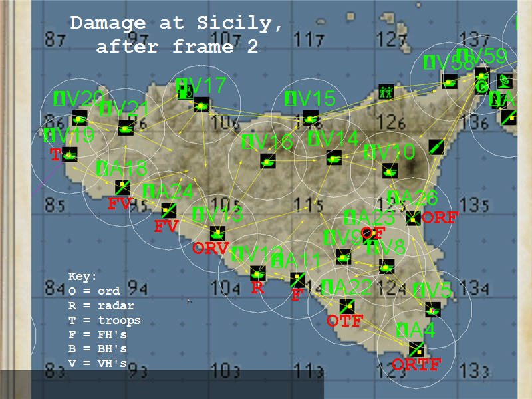This screenshot has height=399, width=532.
Task: Click the V5 vehicle field tank icon
Action: 433,310
